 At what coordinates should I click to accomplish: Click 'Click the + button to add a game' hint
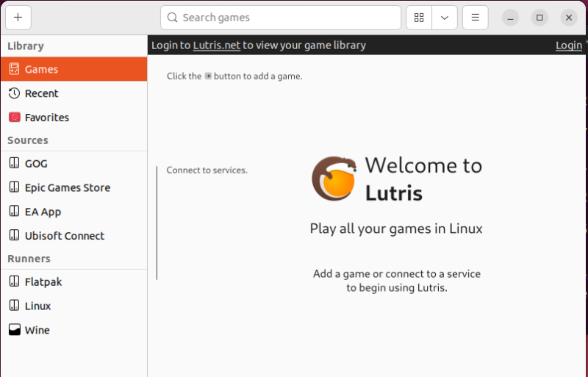[234, 76]
